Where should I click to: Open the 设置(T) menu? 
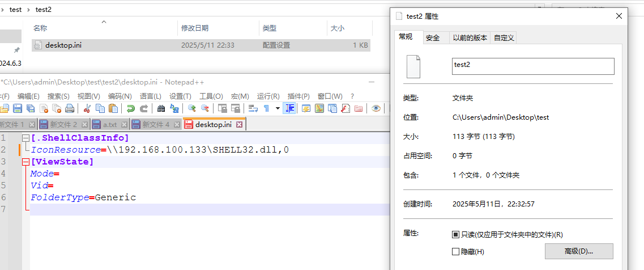pyautogui.click(x=180, y=96)
